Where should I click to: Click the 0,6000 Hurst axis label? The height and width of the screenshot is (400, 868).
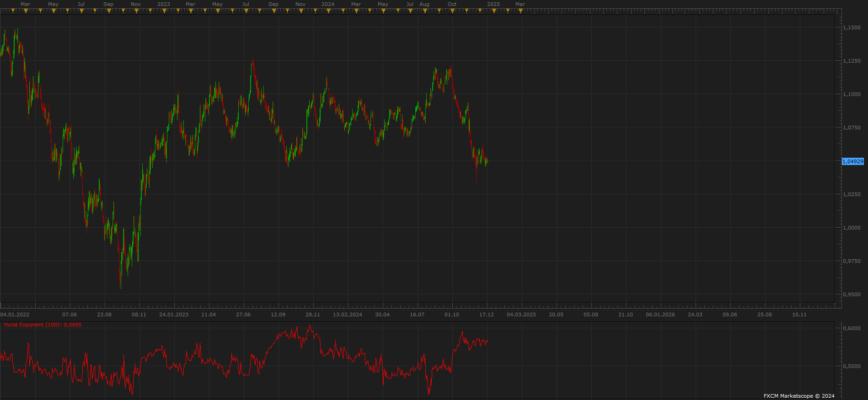tap(852, 328)
